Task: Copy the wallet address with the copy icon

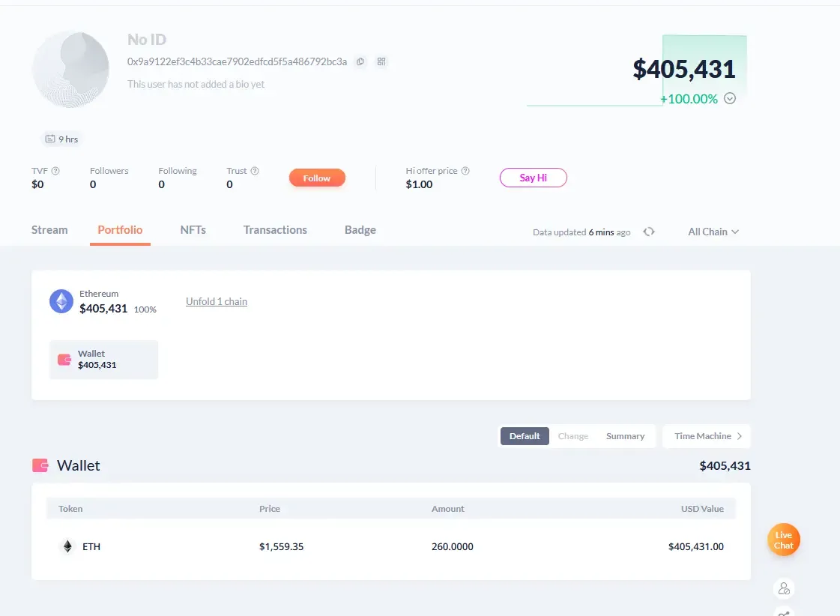Action: click(x=360, y=61)
